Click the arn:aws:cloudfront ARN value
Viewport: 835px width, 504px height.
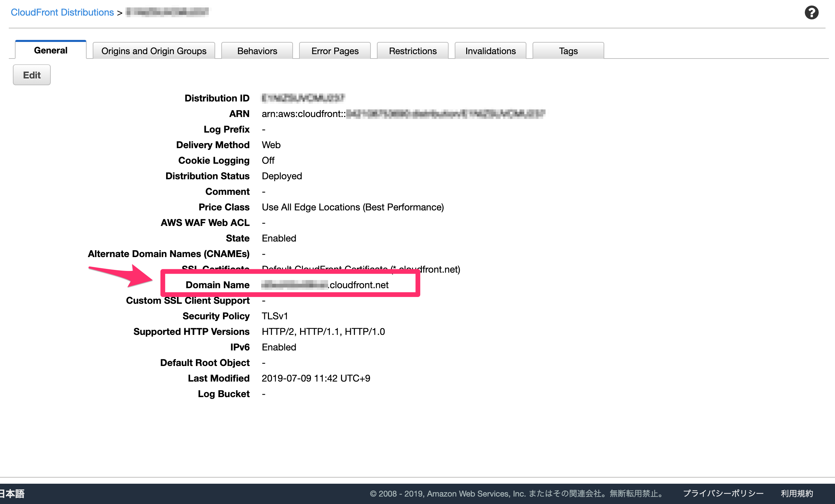pos(403,113)
